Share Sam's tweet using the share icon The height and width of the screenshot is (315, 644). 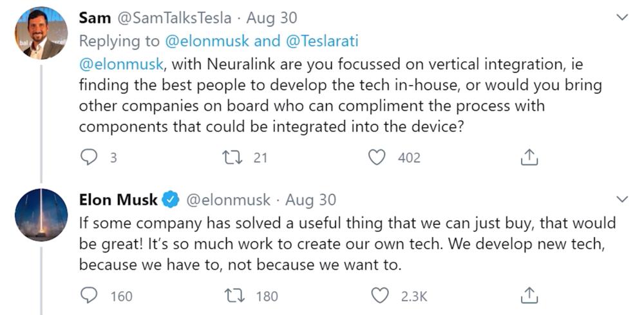528,157
